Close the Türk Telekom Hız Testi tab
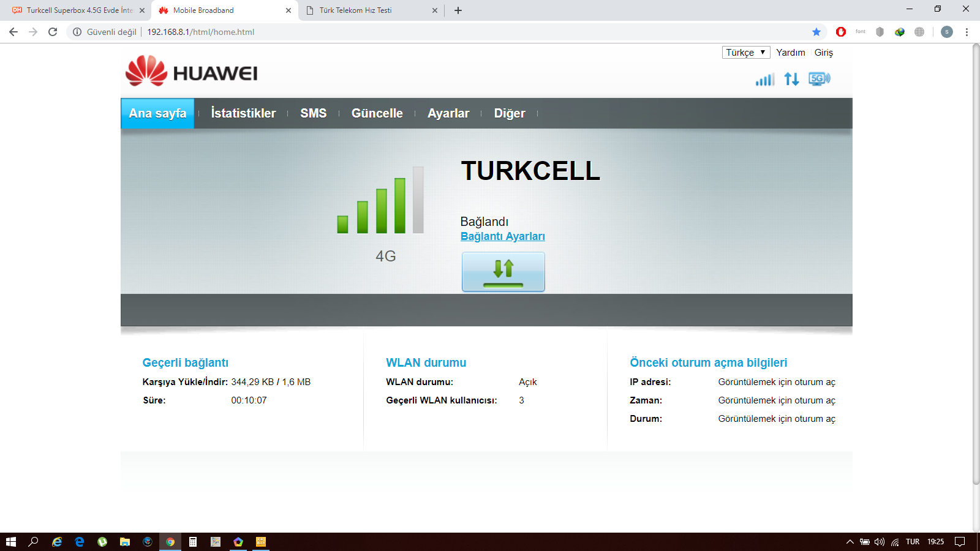This screenshot has width=980, height=551. [x=435, y=10]
